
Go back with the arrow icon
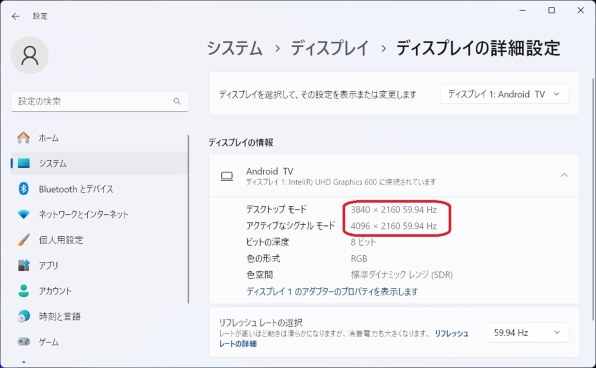tap(16, 16)
